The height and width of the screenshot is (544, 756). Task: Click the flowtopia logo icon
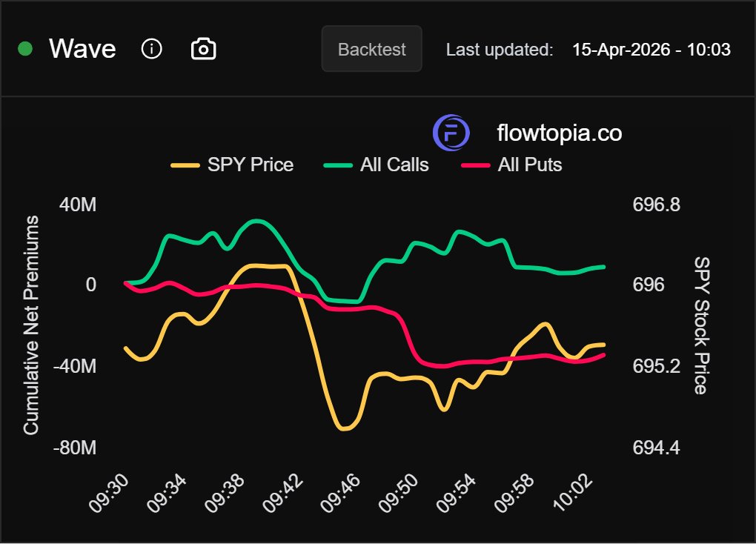coord(451,133)
